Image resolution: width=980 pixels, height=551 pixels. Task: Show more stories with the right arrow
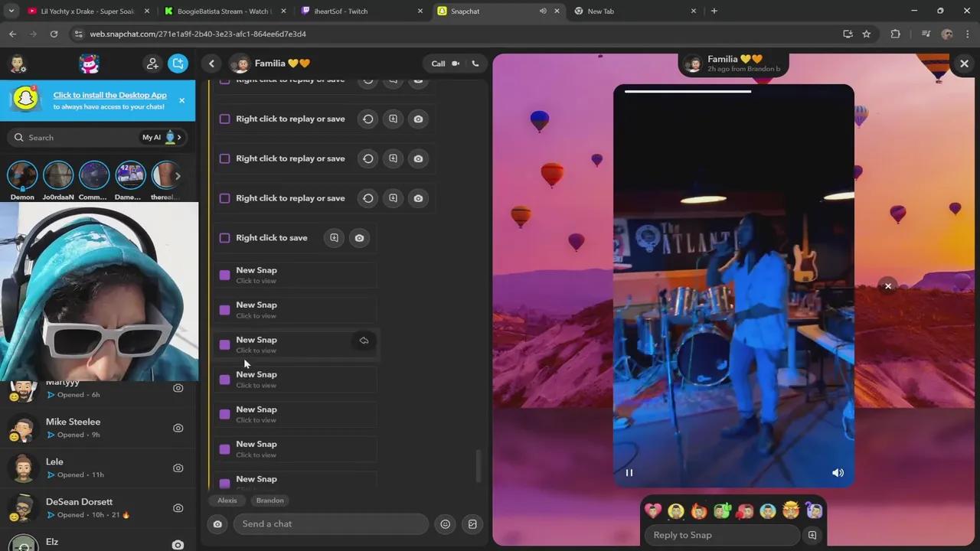pos(178,176)
